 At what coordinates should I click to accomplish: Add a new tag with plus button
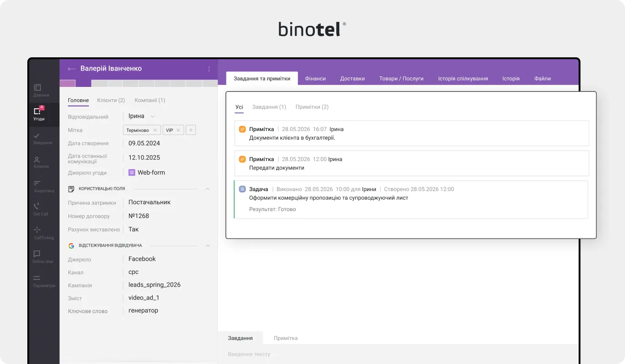[191, 130]
